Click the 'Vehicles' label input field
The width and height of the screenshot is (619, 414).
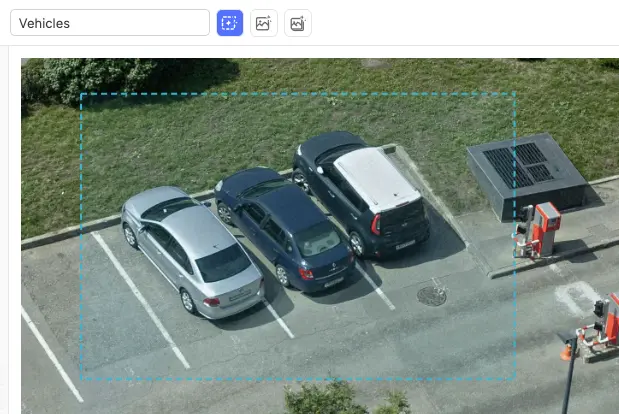110,23
